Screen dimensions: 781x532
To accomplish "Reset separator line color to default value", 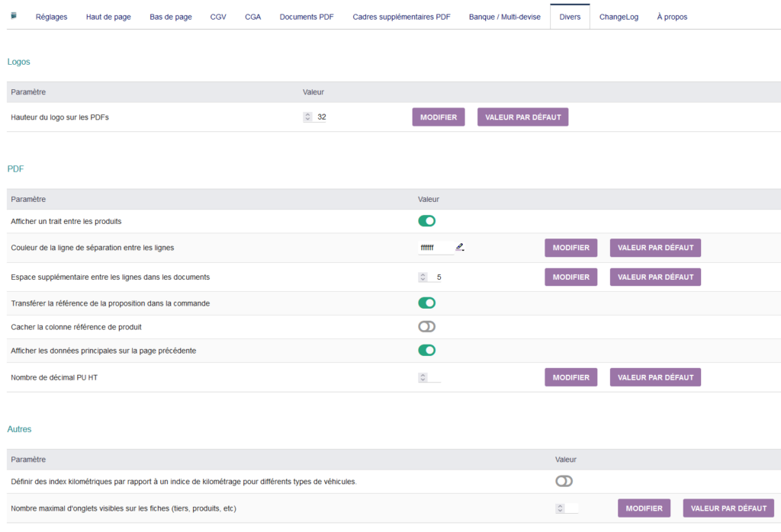I will 655,248.
